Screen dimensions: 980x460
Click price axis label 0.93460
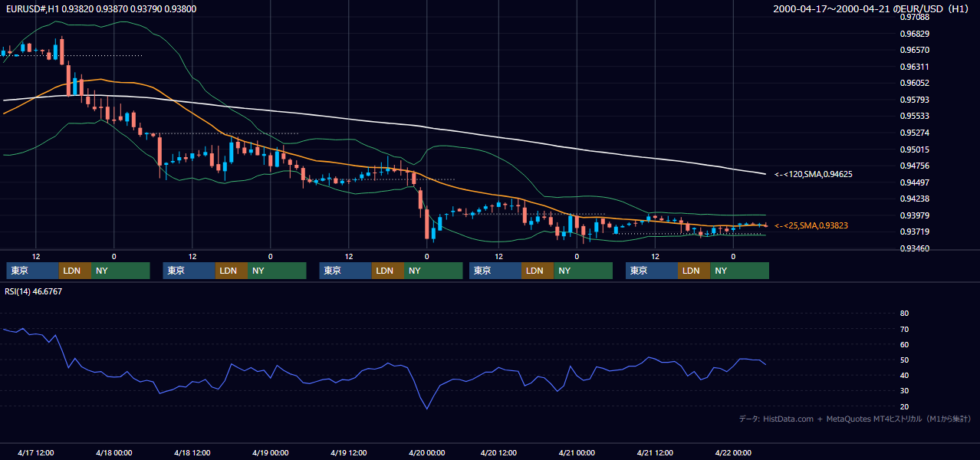914,248
